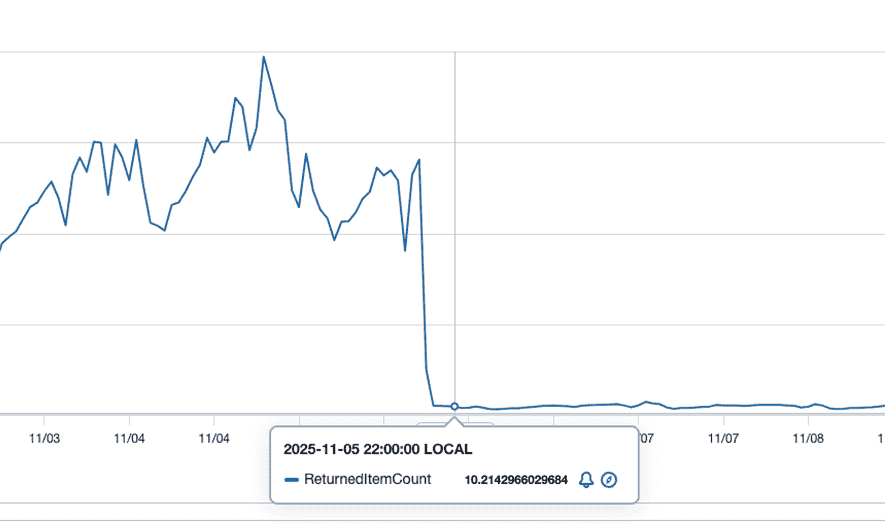This screenshot has width=885, height=525.
Task: Click the highest peak of the graph line
Action: coord(263,57)
